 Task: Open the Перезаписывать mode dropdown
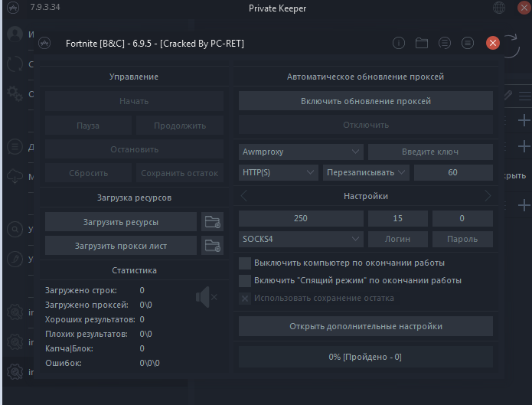[366, 172]
